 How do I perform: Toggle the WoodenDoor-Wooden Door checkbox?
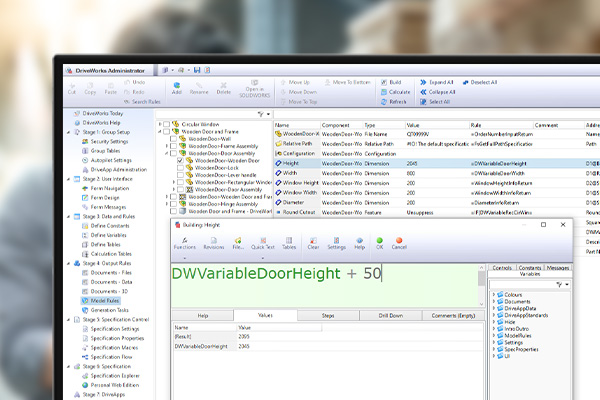pyautogui.click(x=180, y=159)
